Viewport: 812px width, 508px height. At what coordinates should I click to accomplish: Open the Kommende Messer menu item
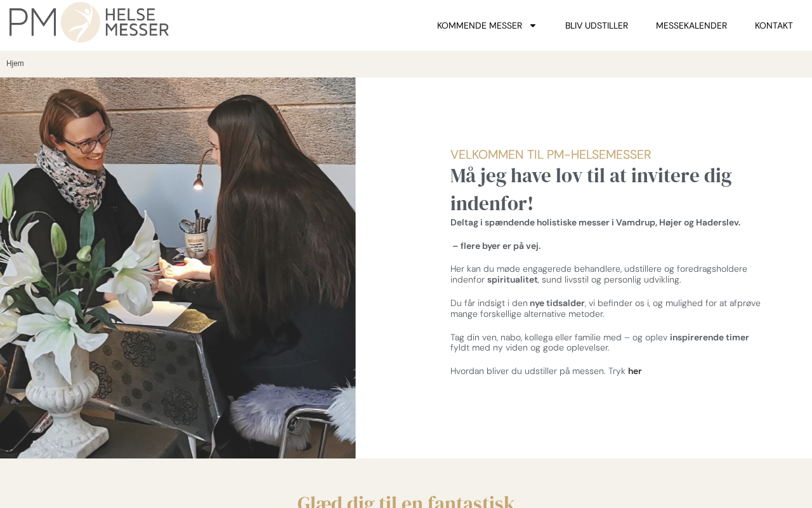coord(480,25)
